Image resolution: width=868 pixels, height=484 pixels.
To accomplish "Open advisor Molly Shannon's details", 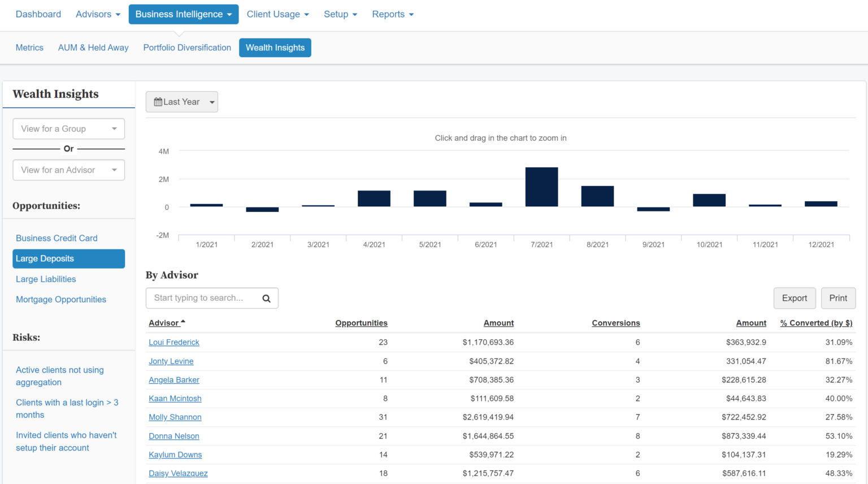I will (x=175, y=417).
